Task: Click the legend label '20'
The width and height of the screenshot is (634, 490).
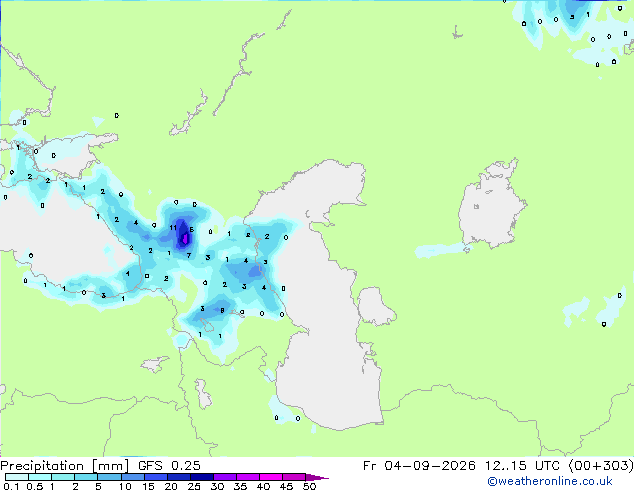Action: pyautogui.click(x=171, y=486)
